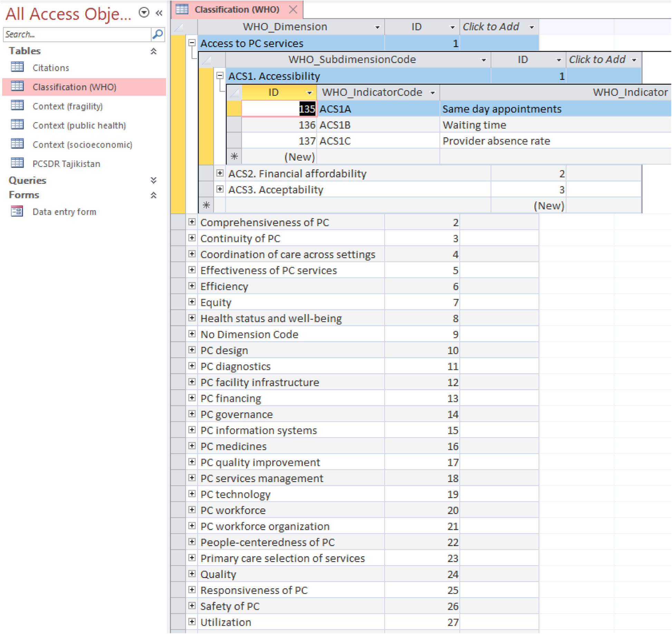
Task: Click the Same day appointments cell
Action: click(556, 108)
